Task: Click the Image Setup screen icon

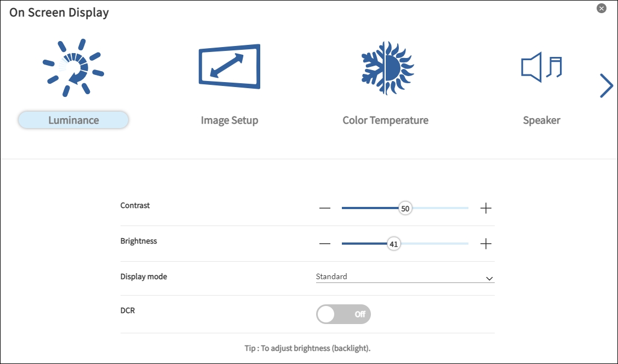Action: coord(229,67)
